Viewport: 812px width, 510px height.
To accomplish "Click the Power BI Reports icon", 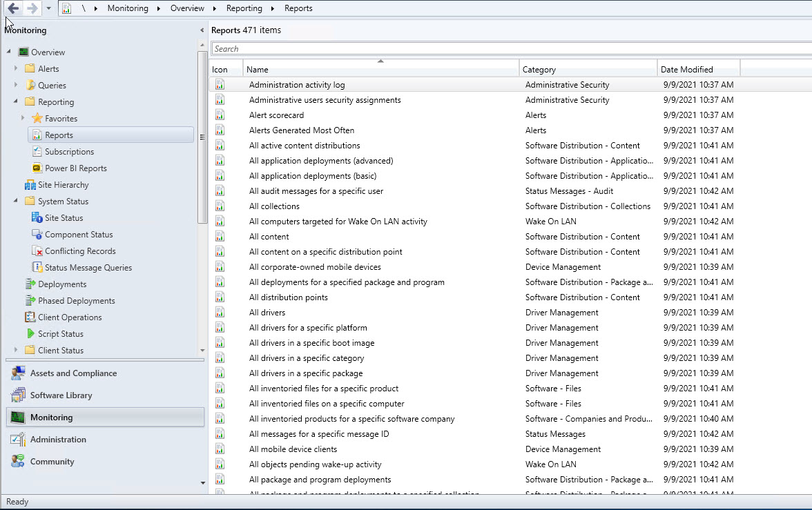I will pos(37,168).
